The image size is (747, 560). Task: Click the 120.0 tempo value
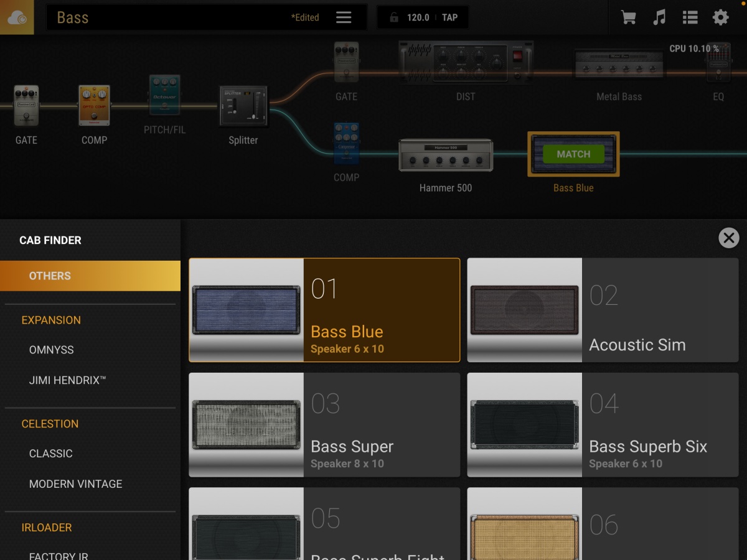pos(418,17)
